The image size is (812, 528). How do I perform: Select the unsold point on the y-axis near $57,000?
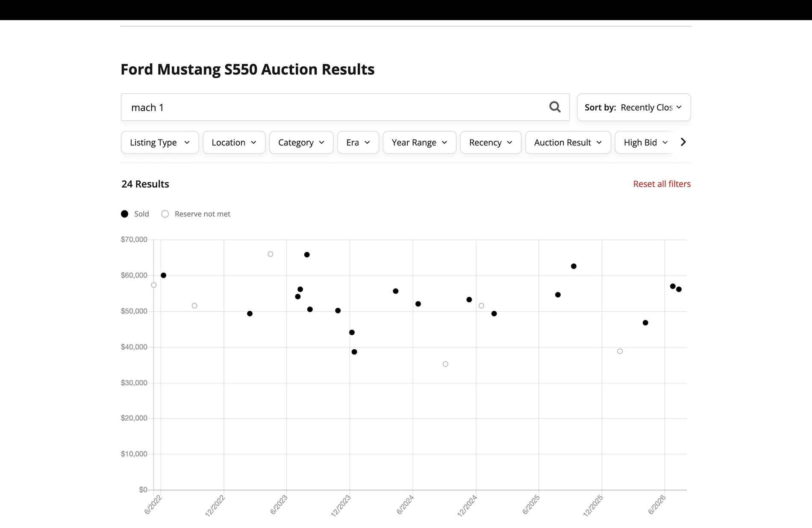click(154, 285)
